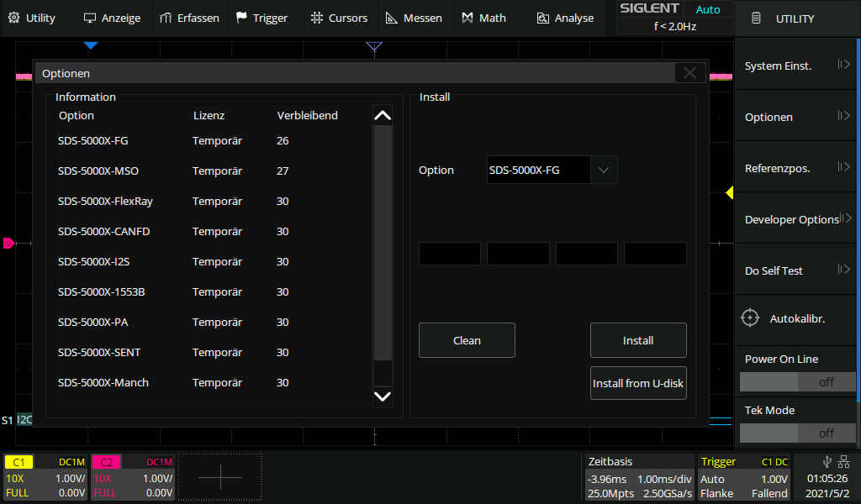Select SDS-5000X-1553B row
This screenshot has width=861, height=504.
click(213, 291)
